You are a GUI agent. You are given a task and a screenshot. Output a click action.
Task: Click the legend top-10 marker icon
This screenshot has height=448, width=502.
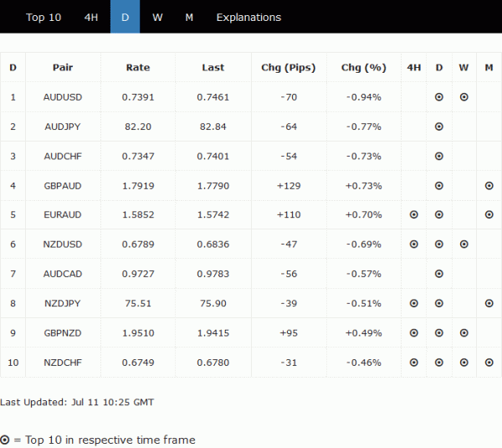point(4,440)
